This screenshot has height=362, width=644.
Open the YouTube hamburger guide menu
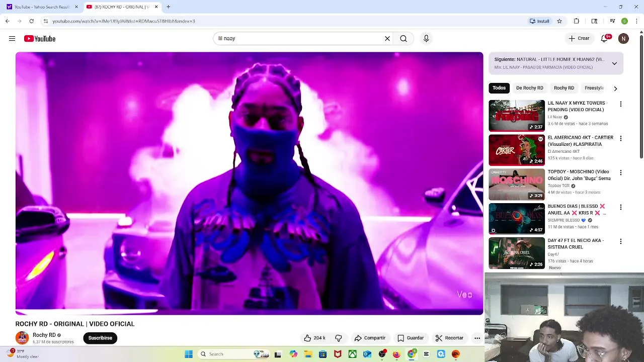pos(12,39)
